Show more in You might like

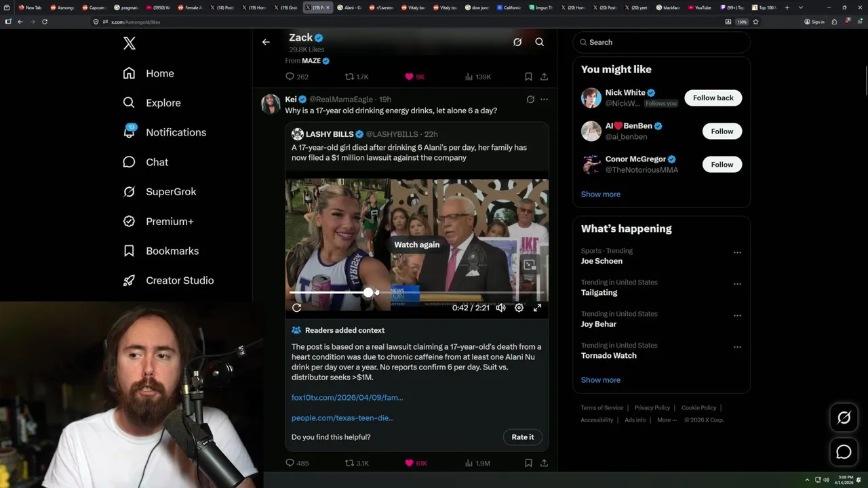[601, 195]
